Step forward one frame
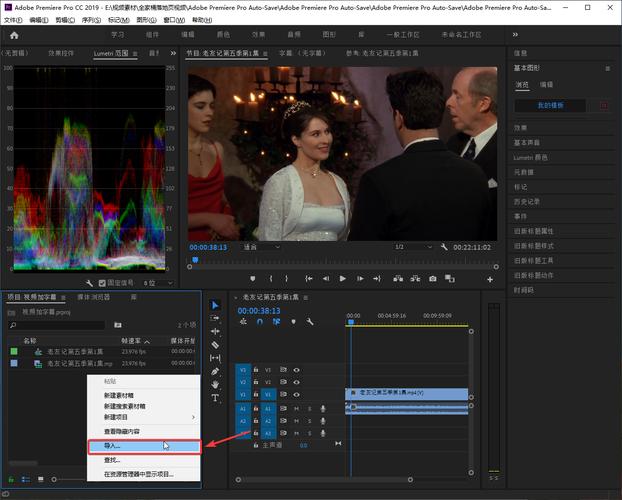The width and height of the screenshot is (622, 500). pos(360,279)
